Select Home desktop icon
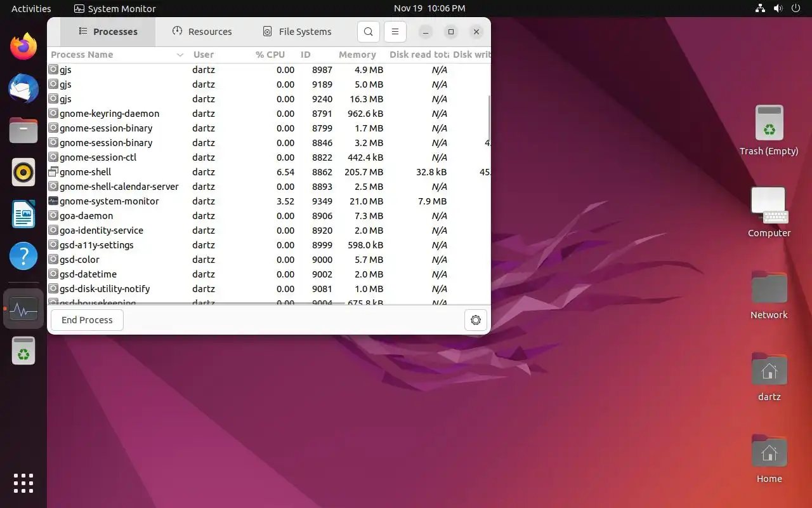This screenshot has height=508, width=812. coord(769,458)
